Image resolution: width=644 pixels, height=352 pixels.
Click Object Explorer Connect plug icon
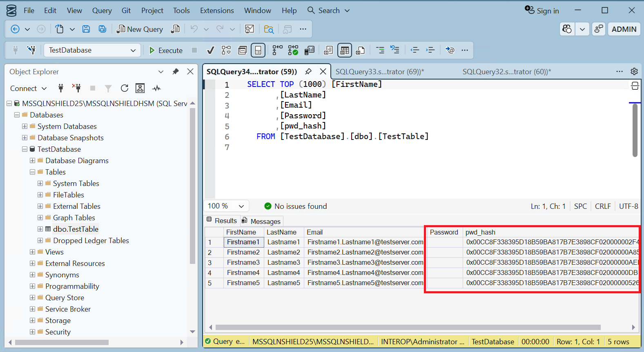[x=61, y=88]
